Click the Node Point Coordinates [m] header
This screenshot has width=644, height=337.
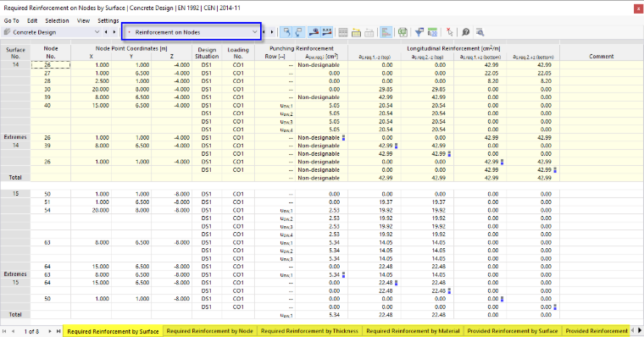pyautogui.click(x=131, y=48)
